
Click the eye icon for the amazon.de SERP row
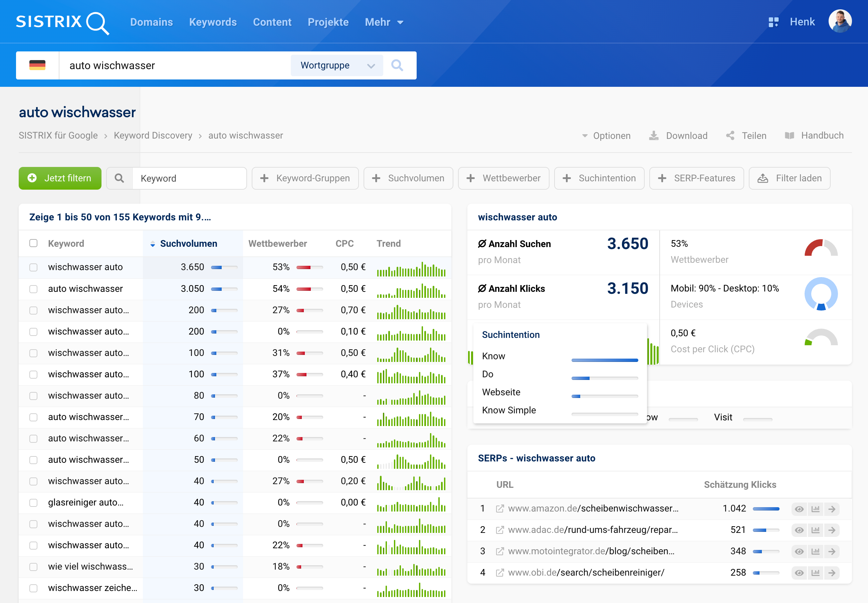[799, 509]
